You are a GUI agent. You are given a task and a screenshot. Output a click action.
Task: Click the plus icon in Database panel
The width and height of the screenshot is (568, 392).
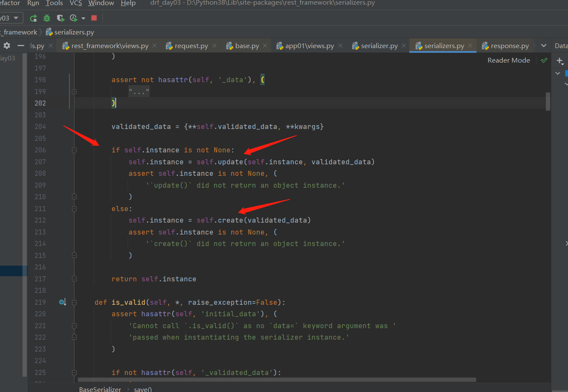560,61
